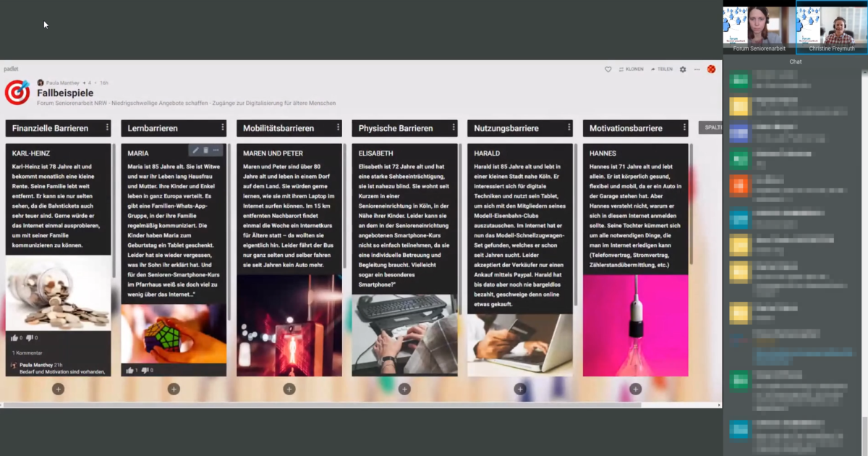868x456 pixels.
Task: Thumbs down the MARIA post
Action: tap(146, 371)
